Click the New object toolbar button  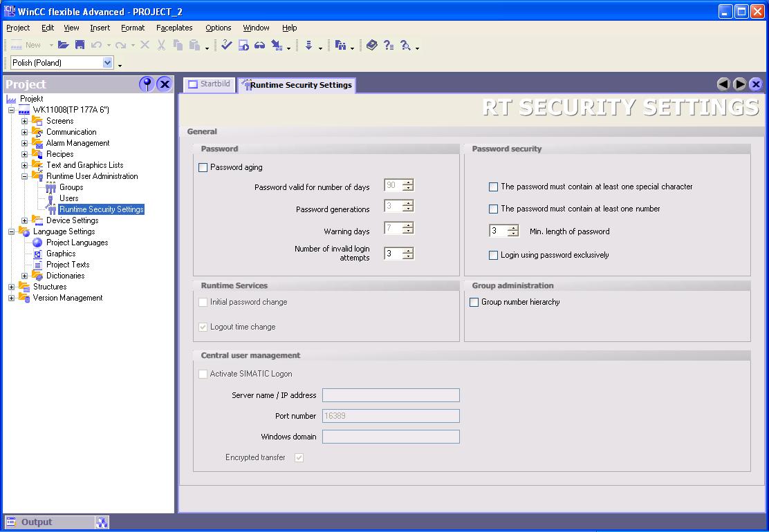tap(27, 45)
